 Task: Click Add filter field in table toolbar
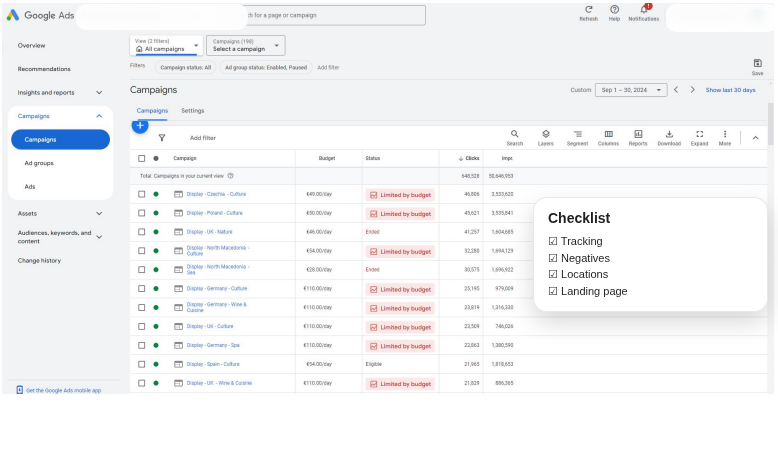click(203, 138)
